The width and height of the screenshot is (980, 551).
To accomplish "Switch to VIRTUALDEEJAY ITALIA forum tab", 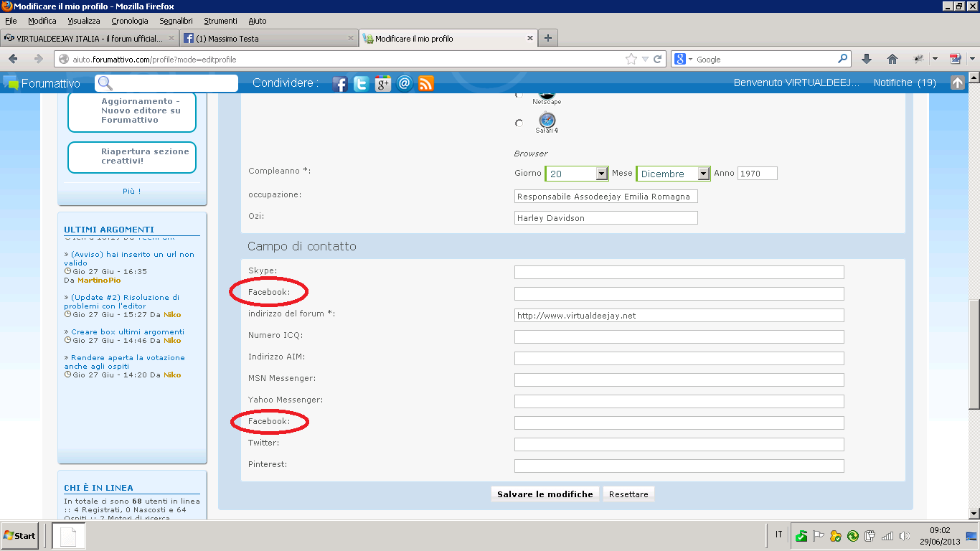I will pyautogui.click(x=89, y=38).
